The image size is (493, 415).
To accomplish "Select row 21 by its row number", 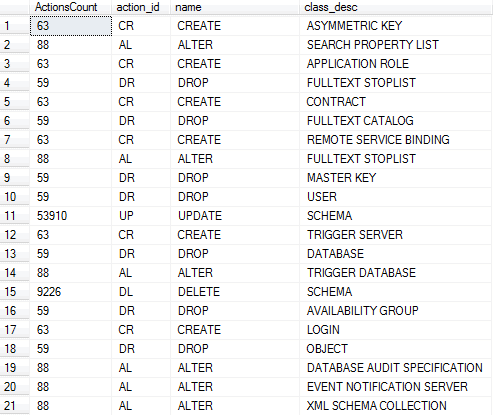I will pyautogui.click(x=15, y=406).
